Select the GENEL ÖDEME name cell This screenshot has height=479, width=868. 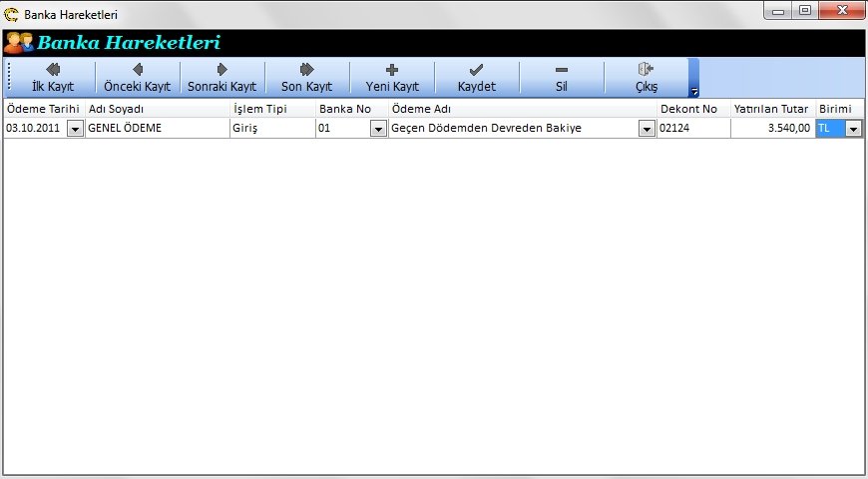[157, 129]
